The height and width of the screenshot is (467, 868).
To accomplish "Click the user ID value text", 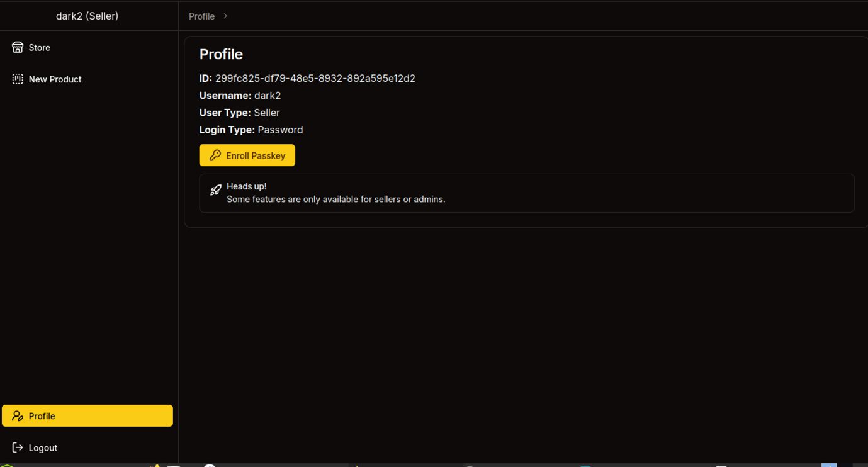I will coord(315,79).
